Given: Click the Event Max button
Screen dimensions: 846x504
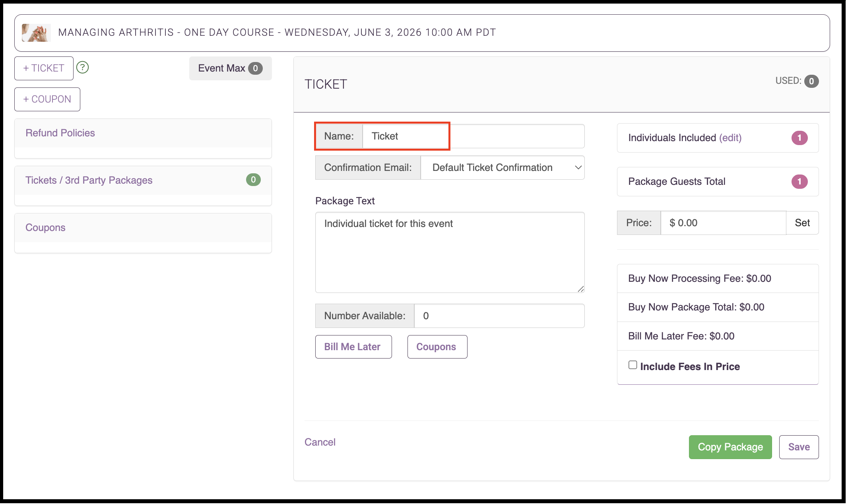Looking at the screenshot, I should click(x=231, y=68).
